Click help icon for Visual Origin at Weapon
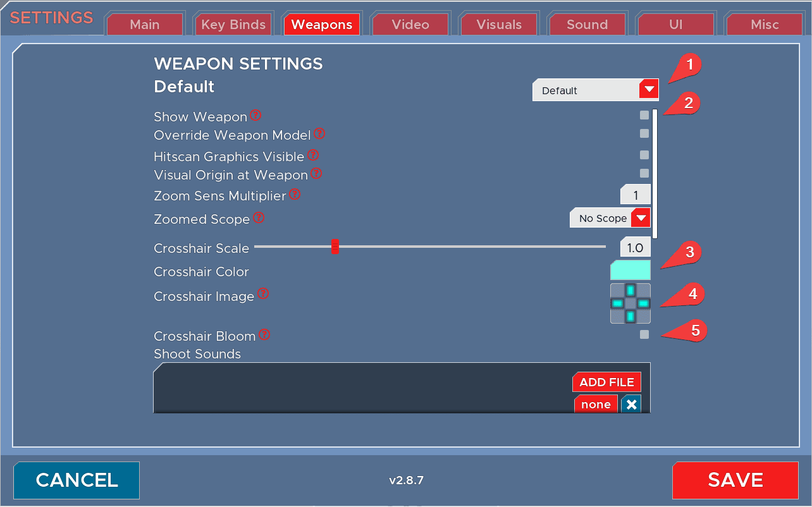812x507 pixels. [x=317, y=173]
